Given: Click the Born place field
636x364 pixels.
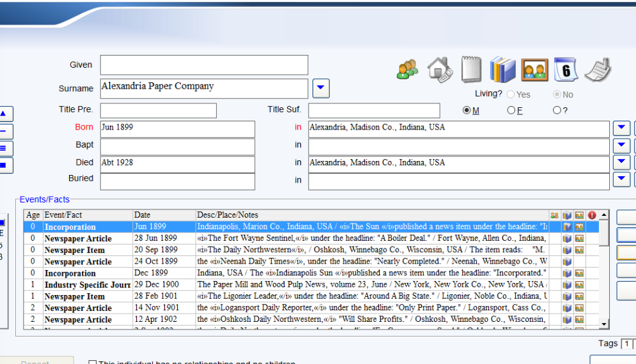Looking at the screenshot, I should (459, 129).
